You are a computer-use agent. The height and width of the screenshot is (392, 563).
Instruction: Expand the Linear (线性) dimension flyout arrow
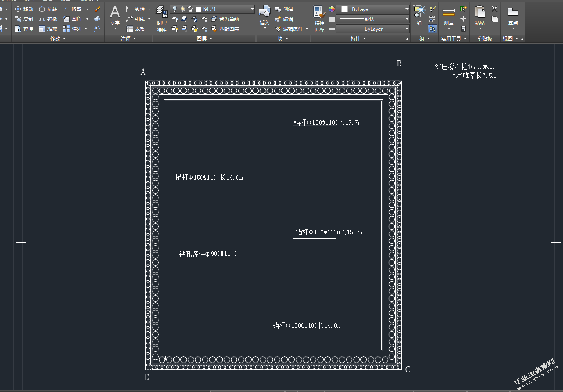[149, 9]
